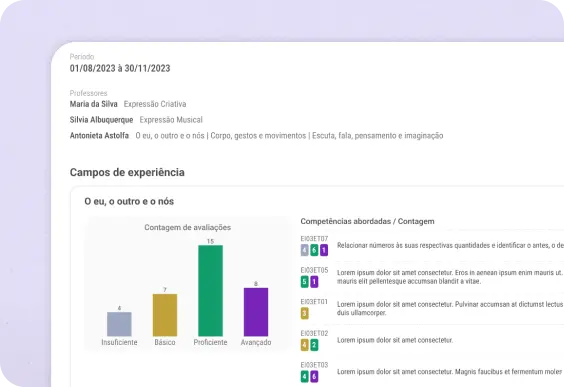
Task: Click the Avançado axis label
Action: 256,342
